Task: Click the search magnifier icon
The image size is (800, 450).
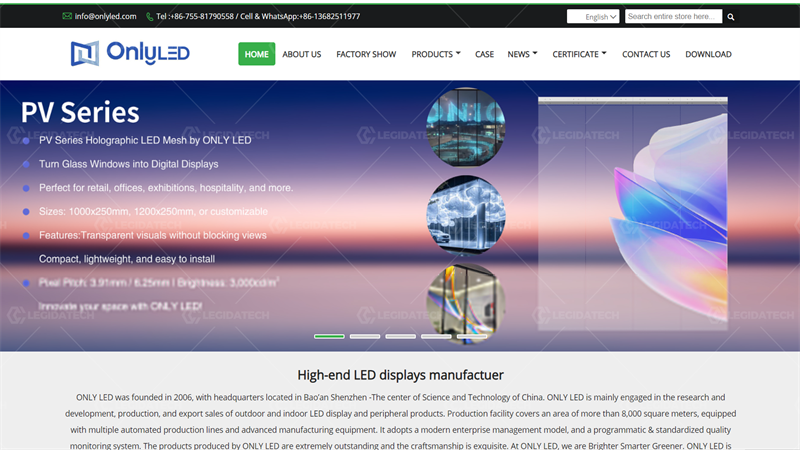Action: point(731,17)
